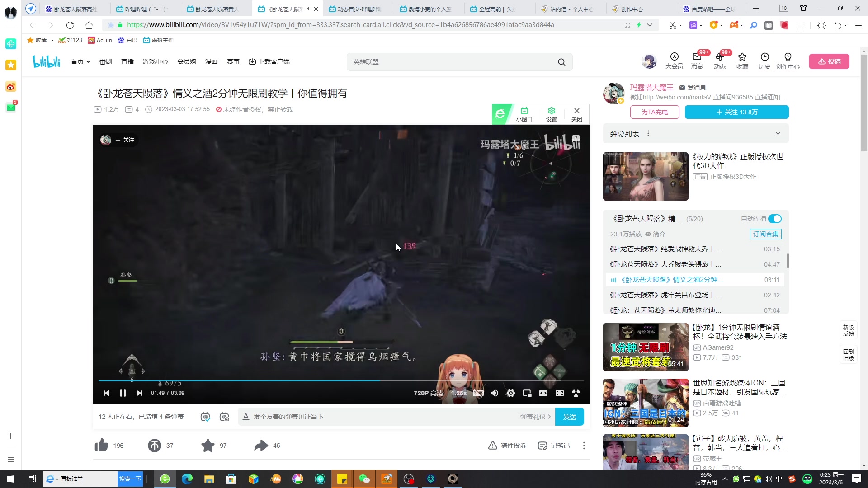The width and height of the screenshot is (868, 488).
Task: Enable subtitles via the crossed-out subtitle icon
Action: pos(478,393)
